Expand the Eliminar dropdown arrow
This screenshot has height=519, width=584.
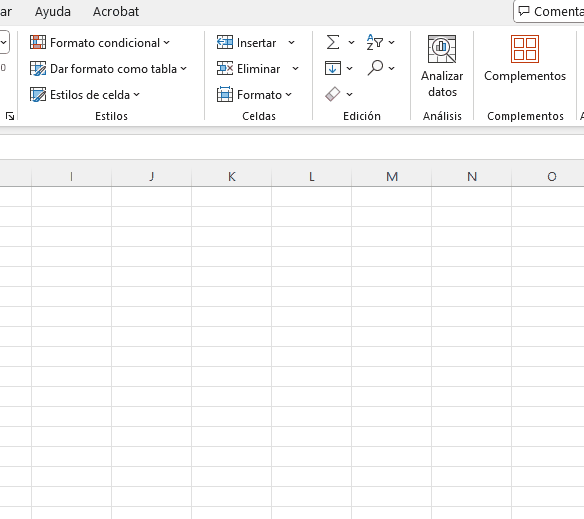point(295,69)
